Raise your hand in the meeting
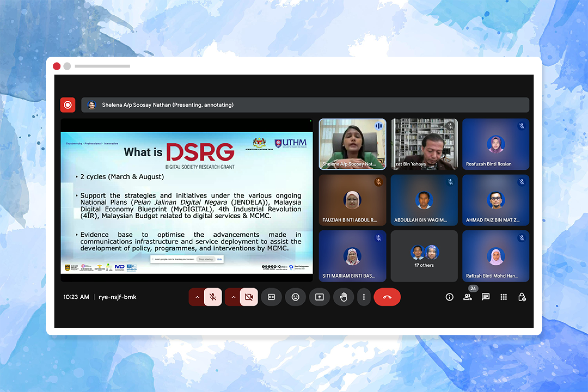The width and height of the screenshot is (588, 392). point(343,297)
